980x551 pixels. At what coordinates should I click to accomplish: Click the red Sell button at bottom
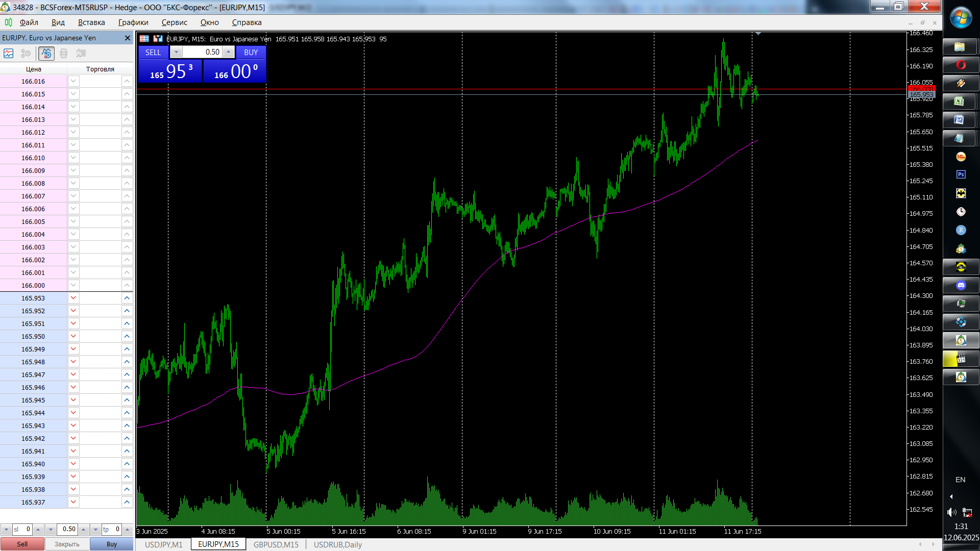(x=22, y=544)
